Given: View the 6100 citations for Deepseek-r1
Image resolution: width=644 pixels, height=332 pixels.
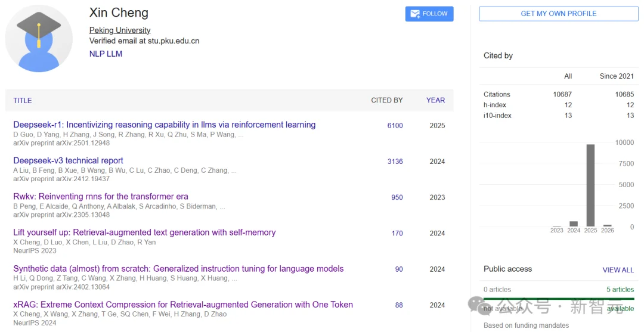Looking at the screenshot, I should point(395,126).
